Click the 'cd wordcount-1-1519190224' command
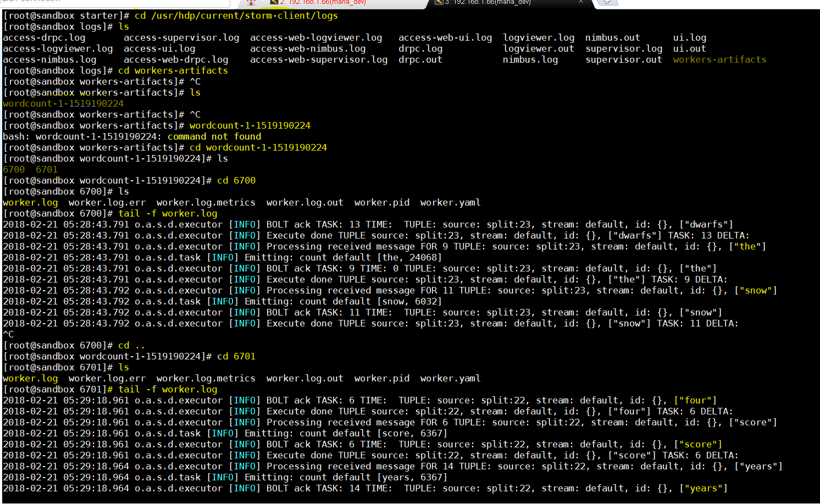The width and height of the screenshot is (820, 504). (258, 148)
